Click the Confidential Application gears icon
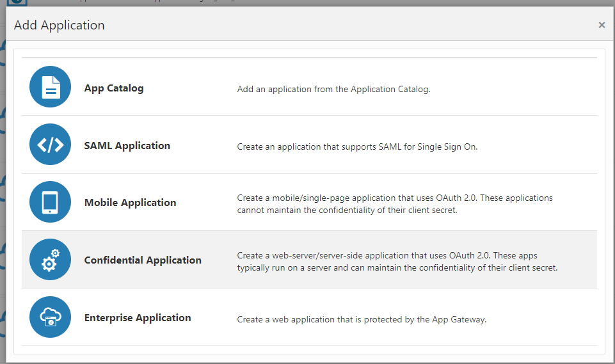 coord(50,260)
